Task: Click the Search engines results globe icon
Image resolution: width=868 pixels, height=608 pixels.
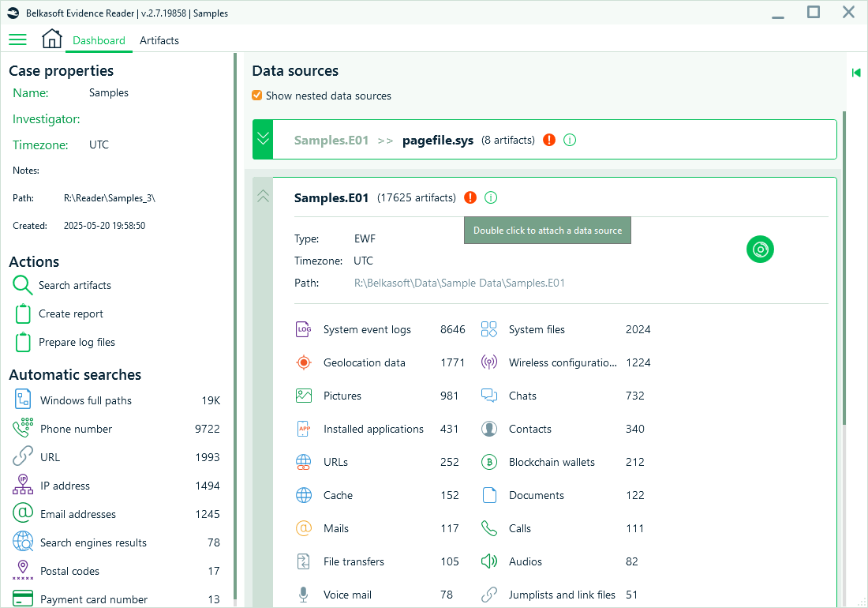Action: pos(23,542)
